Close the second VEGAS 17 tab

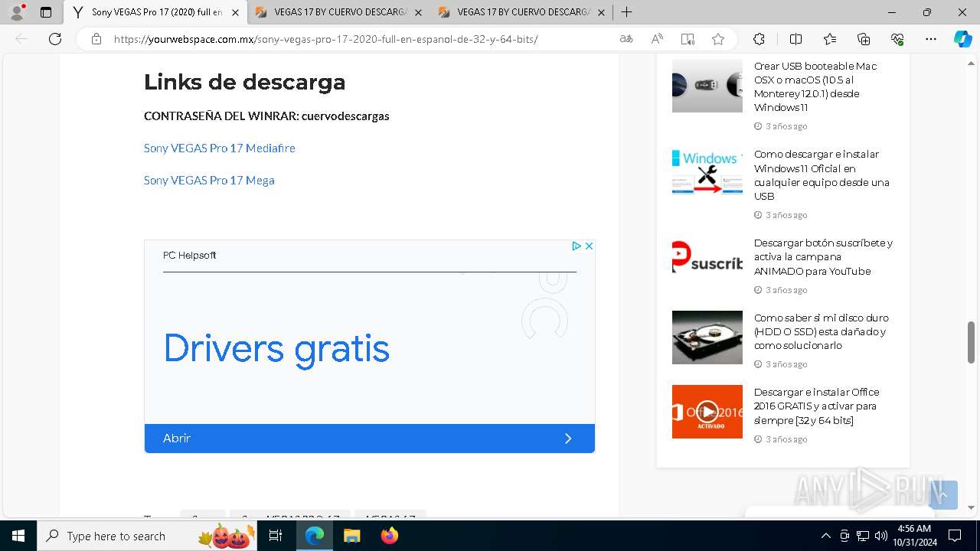(x=419, y=12)
